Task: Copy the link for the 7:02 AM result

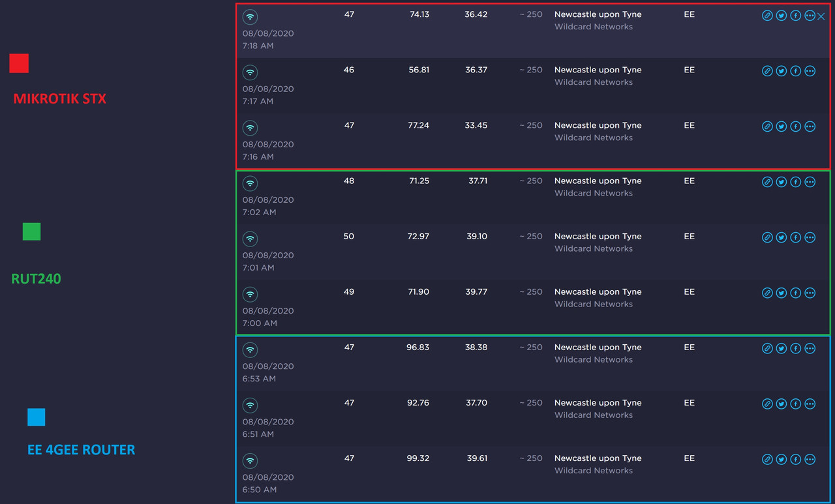Action: pyautogui.click(x=767, y=182)
